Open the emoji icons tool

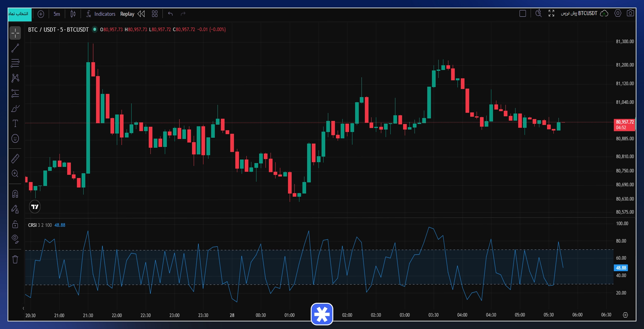pos(15,139)
